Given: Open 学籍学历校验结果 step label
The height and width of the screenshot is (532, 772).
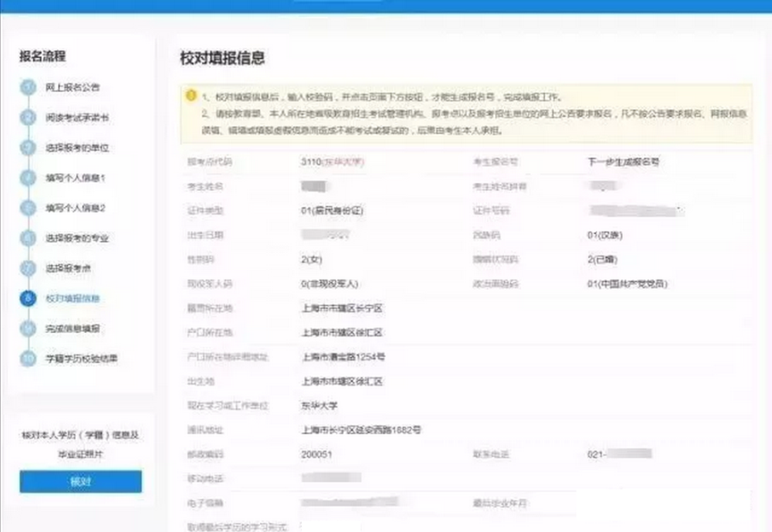Looking at the screenshot, I should [x=82, y=359].
